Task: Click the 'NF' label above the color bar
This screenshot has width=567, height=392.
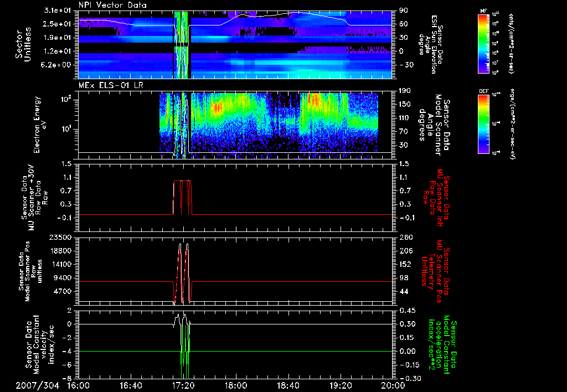Action: (x=483, y=11)
